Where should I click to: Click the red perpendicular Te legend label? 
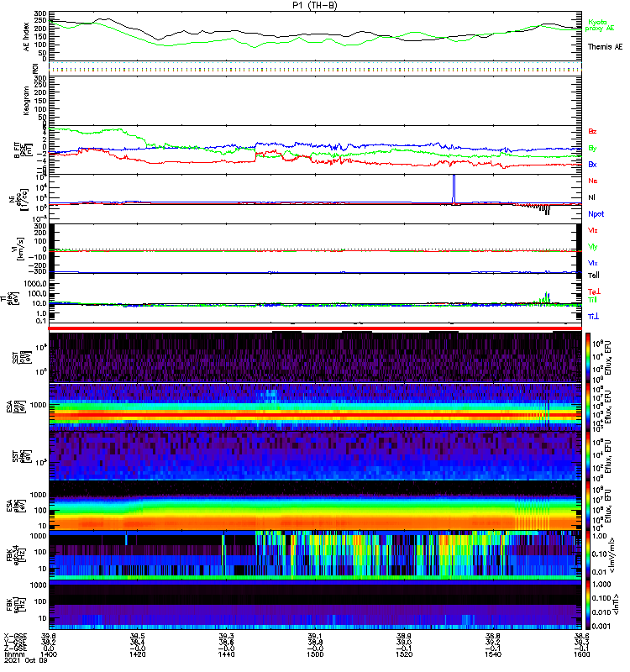click(x=594, y=291)
